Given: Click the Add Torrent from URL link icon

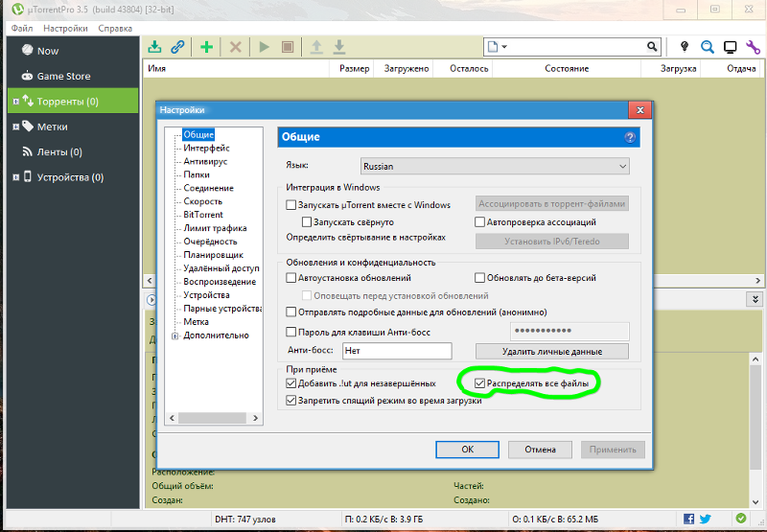Looking at the screenshot, I should click(177, 47).
